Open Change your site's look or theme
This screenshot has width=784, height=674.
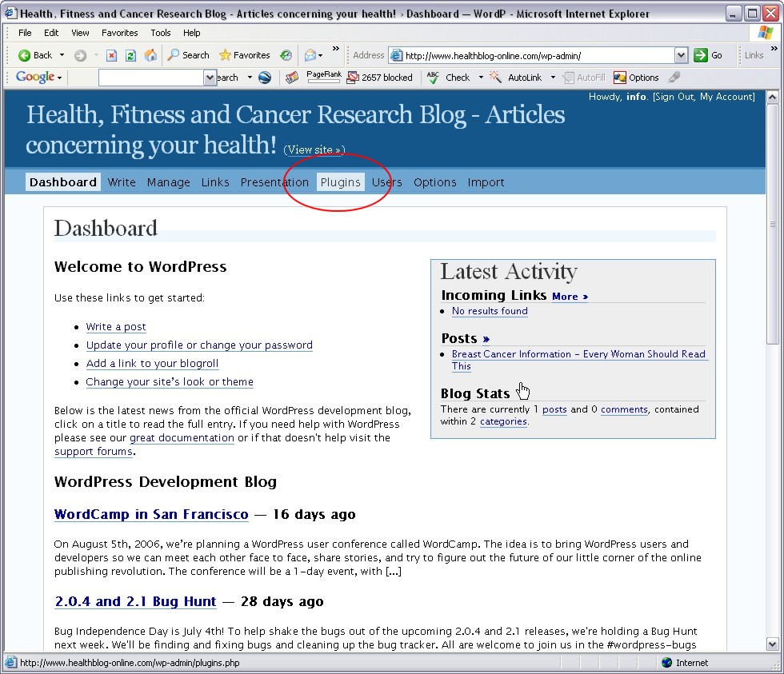[x=170, y=381]
